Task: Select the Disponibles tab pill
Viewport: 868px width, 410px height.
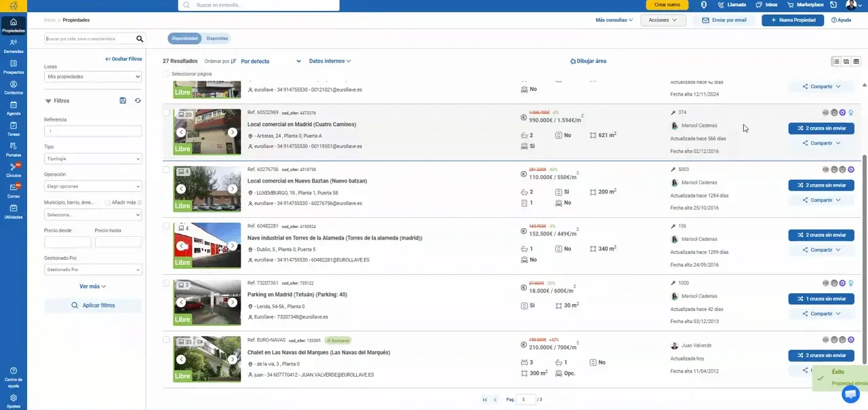Action: (218, 39)
